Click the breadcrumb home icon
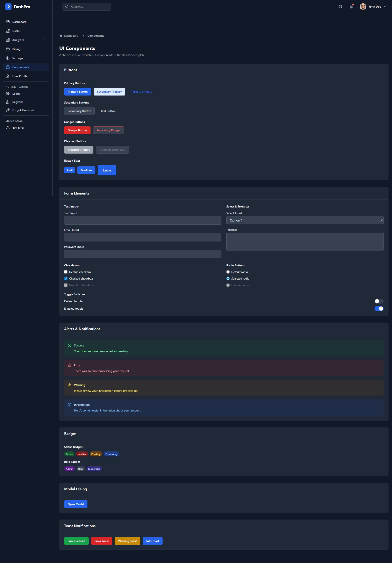The height and width of the screenshot is (563, 392). 61,36
